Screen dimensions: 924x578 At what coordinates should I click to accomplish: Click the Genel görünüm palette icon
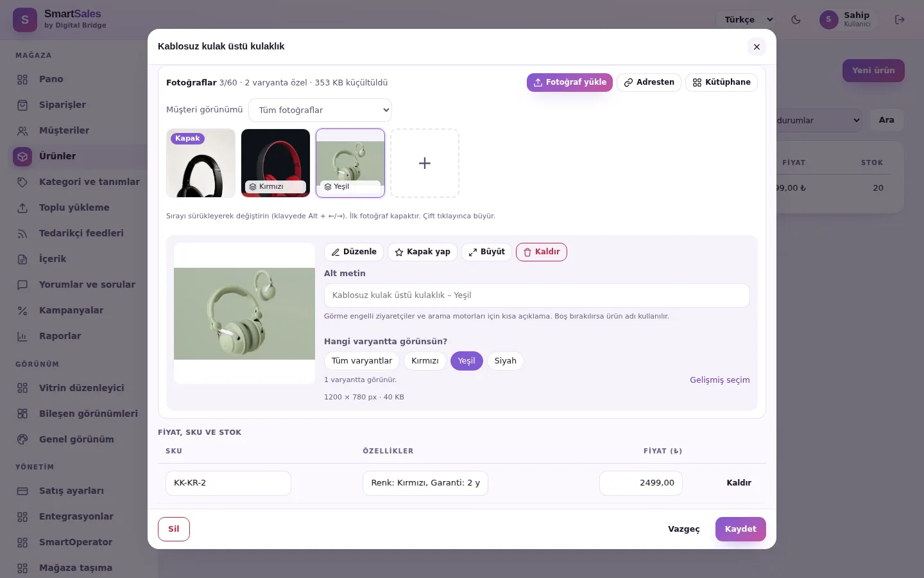[22, 440]
